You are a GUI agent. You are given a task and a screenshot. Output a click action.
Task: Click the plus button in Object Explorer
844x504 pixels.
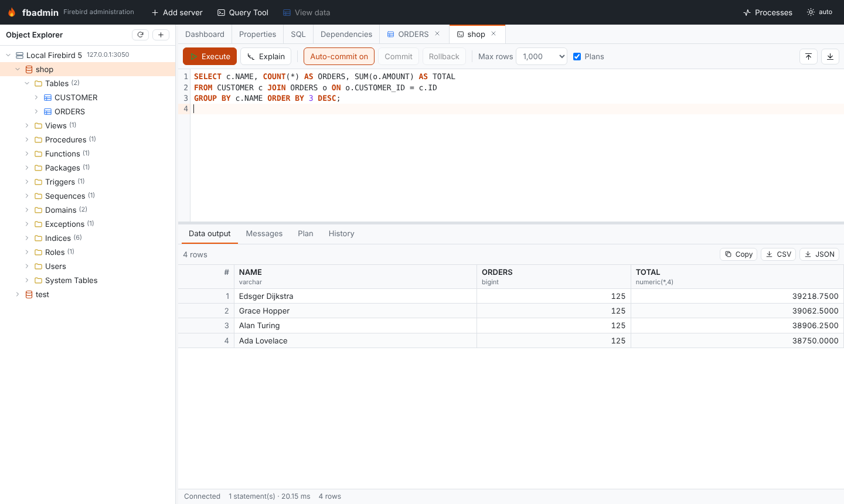(161, 35)
